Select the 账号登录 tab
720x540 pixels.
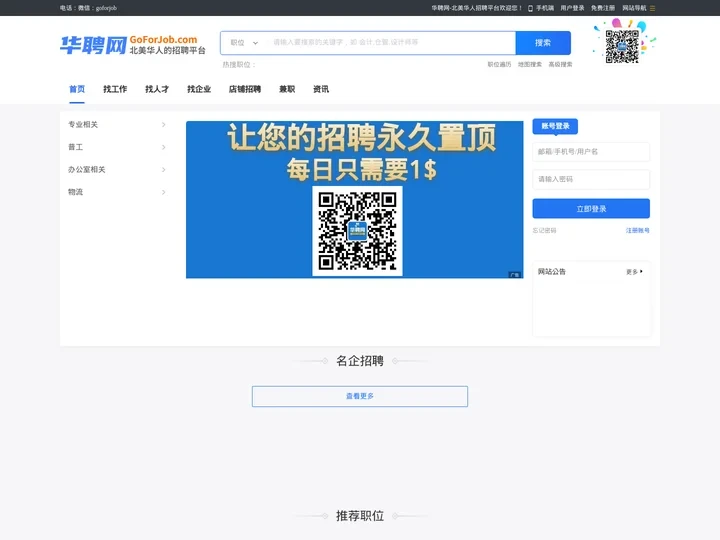point(555,126)
